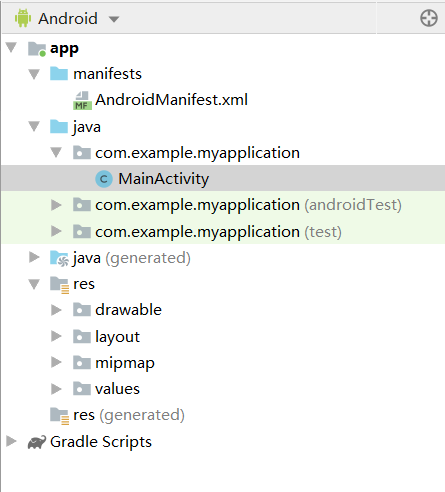Image resolution: width=445 pixels, height=492 pixels.
Task: Click the java (generated) folder icon
Action: 59,258
